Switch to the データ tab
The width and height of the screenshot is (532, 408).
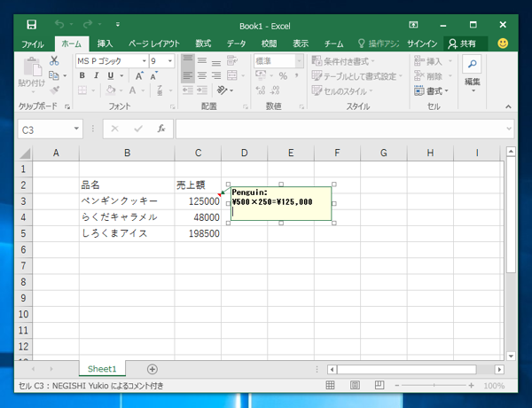click(237, 43)
